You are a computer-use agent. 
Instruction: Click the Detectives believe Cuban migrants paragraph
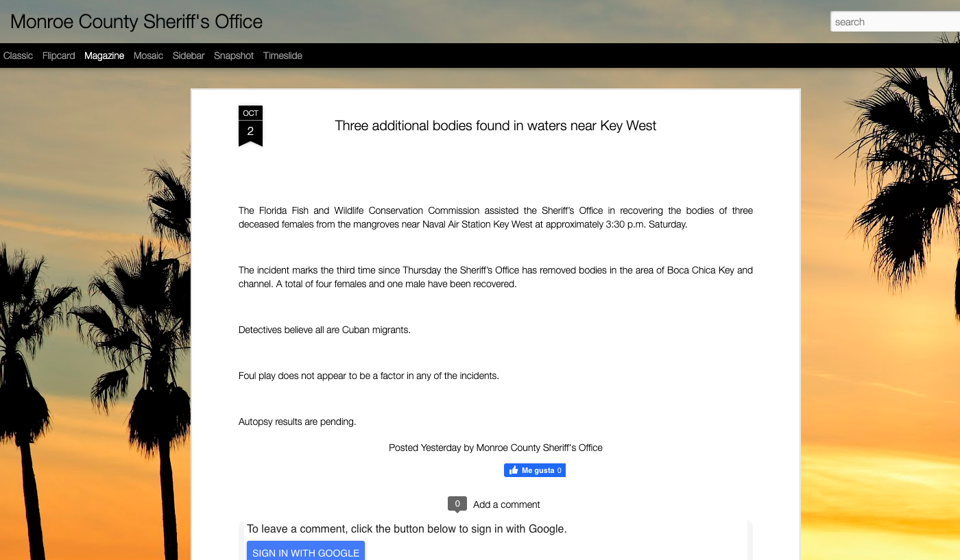pyautogui.click(x=324, y=330)
